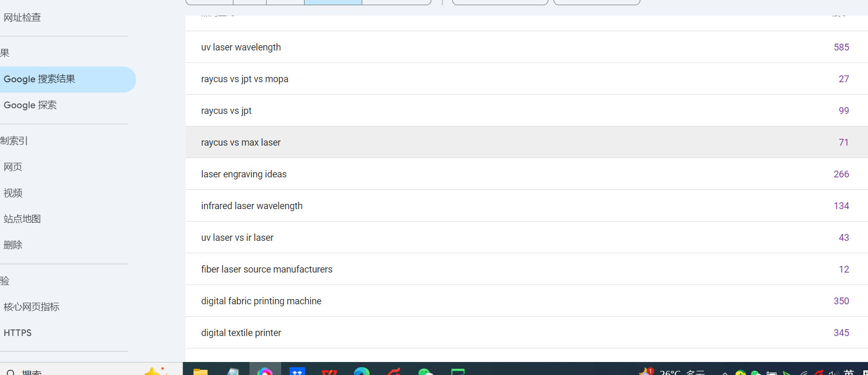The image size is (868, 375).
Task: Open 站点地图 in the sidebar
Action: tap(22, 219)
